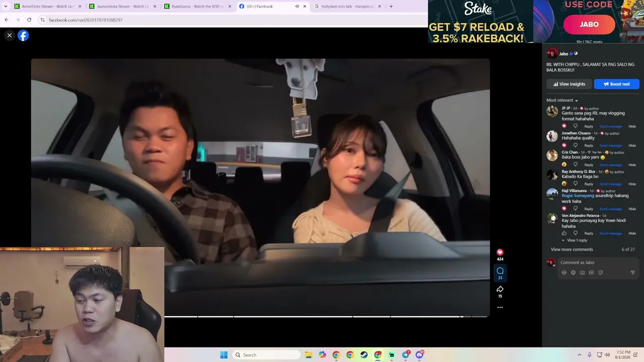Open the notification bell in the taskbar
This screenshot has width=644, height=362.
pyautogui.click(x=636, y=355)
